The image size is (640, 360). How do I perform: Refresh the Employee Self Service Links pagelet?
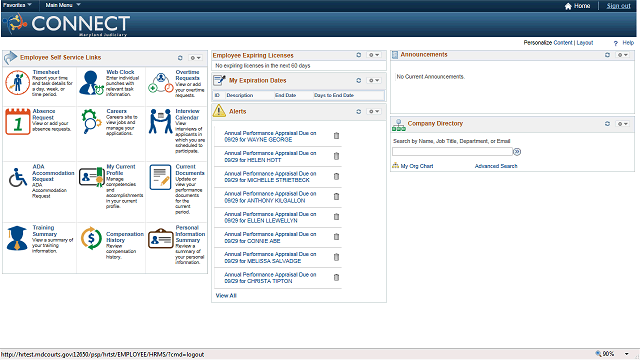180,58
